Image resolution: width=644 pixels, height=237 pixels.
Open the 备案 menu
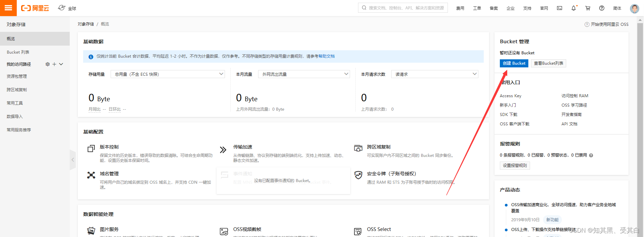point(493,8)
